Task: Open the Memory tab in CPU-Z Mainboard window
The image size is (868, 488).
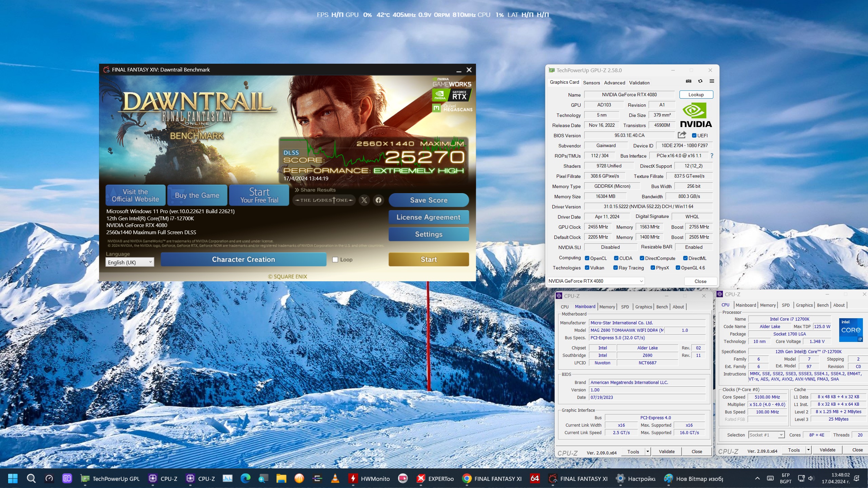Action: (x=607, y=307)
